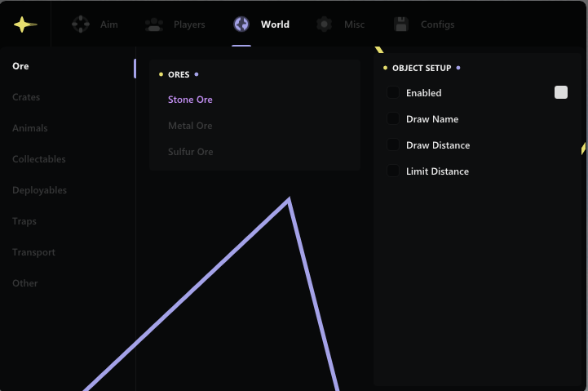The width and height of the screenshot is (588, 391).
Task: Tick the Limit Distance checkbox
Action: [394, 171]
